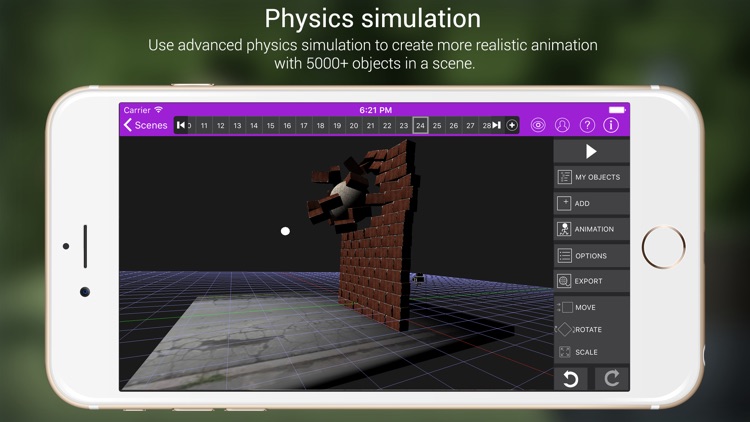The image size is (750, 422).
Task: Jump to first frame in timeline
Action: [181, 125]
